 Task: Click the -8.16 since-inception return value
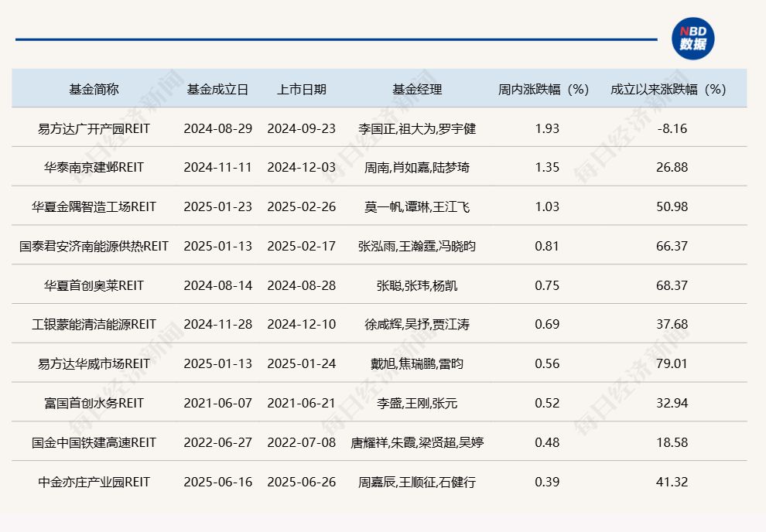click(671, 128)
